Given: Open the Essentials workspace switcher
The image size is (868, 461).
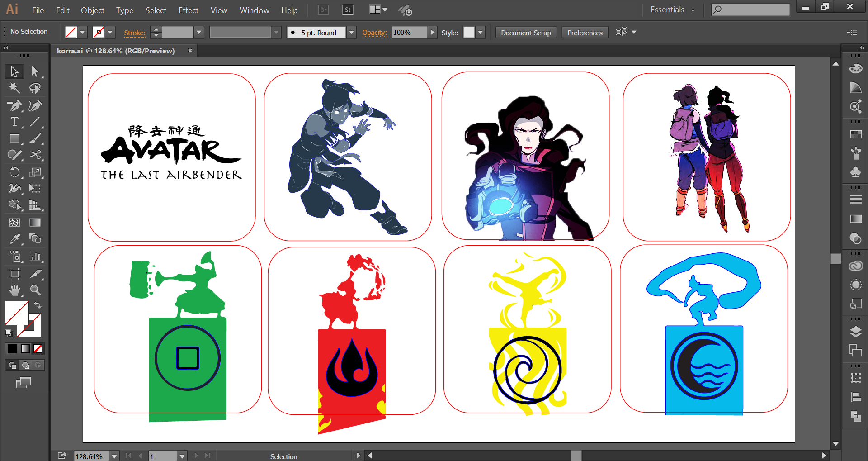Looking at the screenshot, I should tap(672, 10).
